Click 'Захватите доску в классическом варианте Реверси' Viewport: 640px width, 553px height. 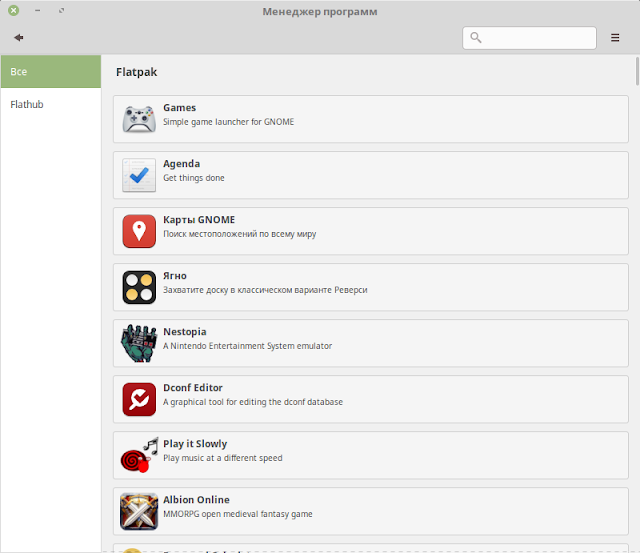pos(265,290)
